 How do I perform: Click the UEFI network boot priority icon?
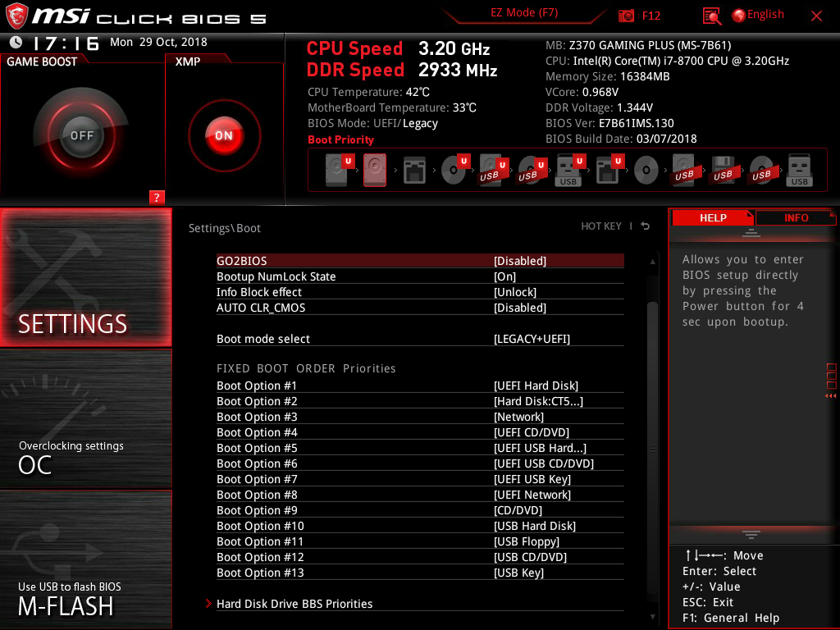[609, 171]
